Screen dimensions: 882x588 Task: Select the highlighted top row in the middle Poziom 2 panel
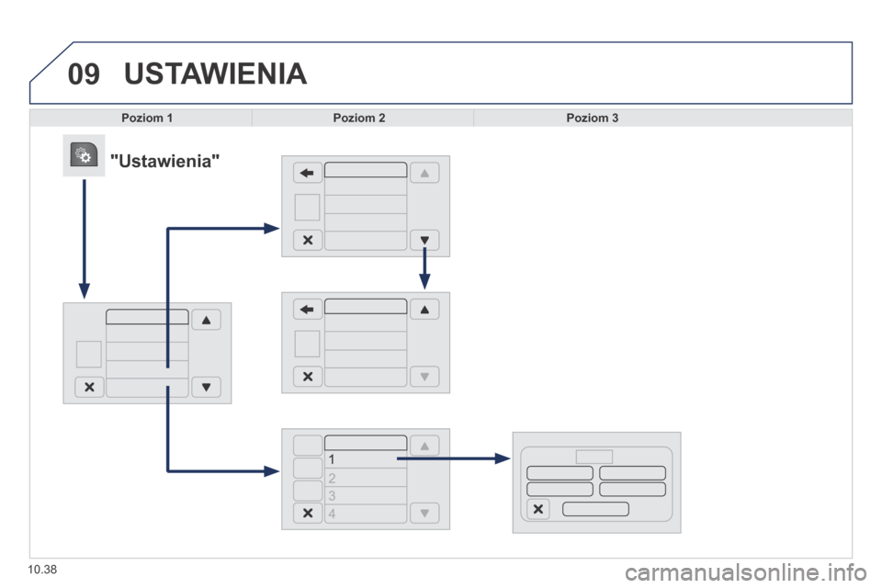tap(366, 306)
